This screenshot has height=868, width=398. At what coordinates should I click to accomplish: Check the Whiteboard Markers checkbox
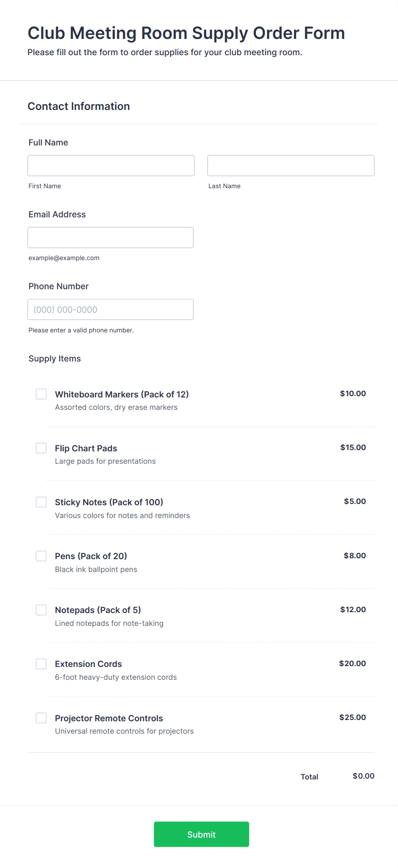pyautogui.click(x=41, y=394)
